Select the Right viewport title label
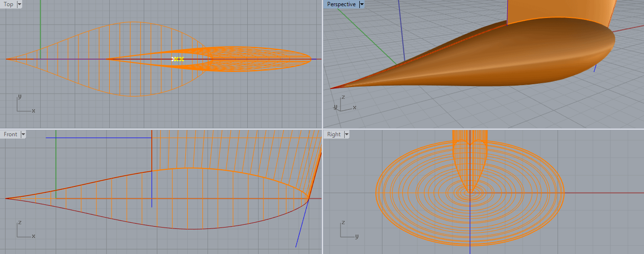This screenshot has width=644, height=254. 334,134
